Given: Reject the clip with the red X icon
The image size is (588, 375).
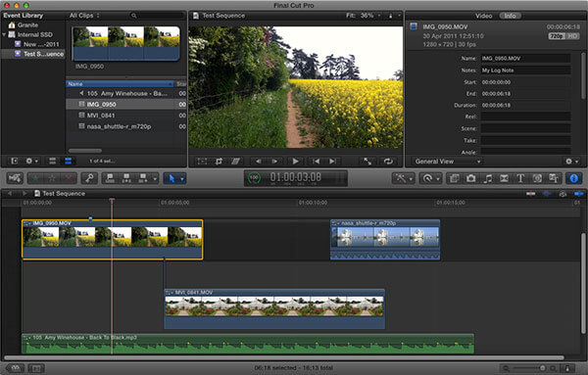Looking at the screenshot, I should (69, 178).
